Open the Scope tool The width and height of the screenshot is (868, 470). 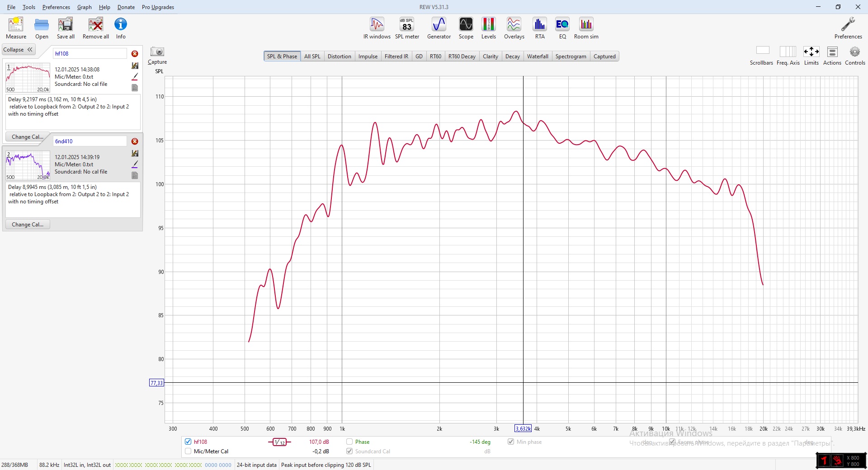point(466,28)
